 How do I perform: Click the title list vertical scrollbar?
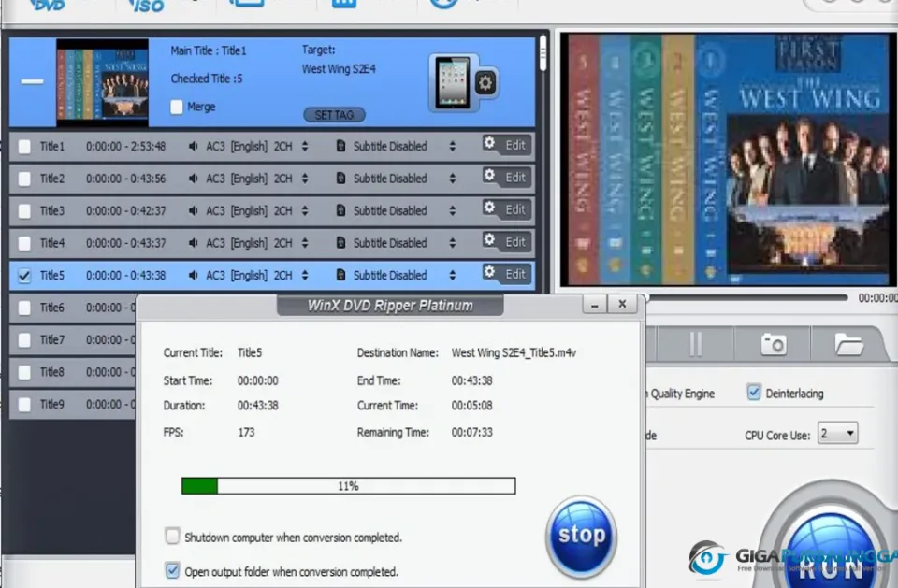543,54
